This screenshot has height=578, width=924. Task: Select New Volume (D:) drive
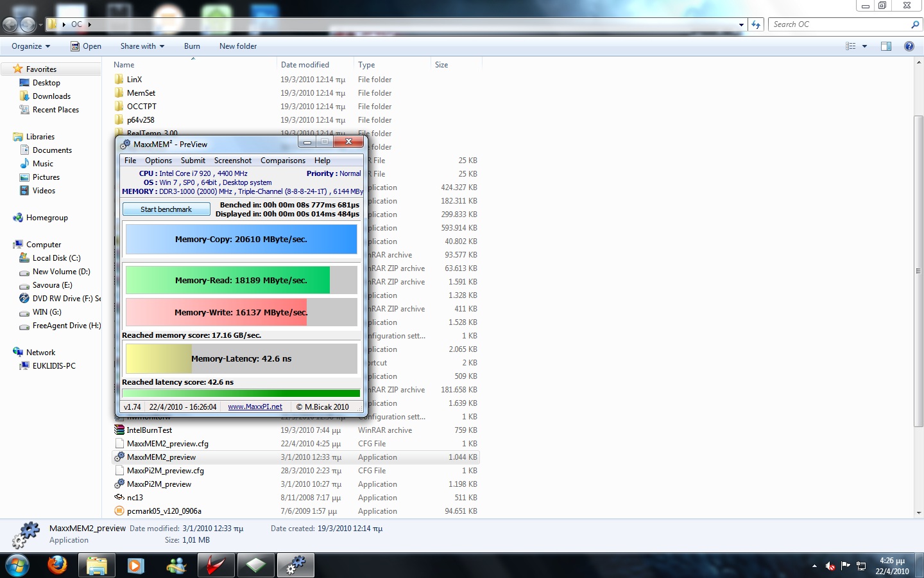pyautogui.click(x=61, y=272)
